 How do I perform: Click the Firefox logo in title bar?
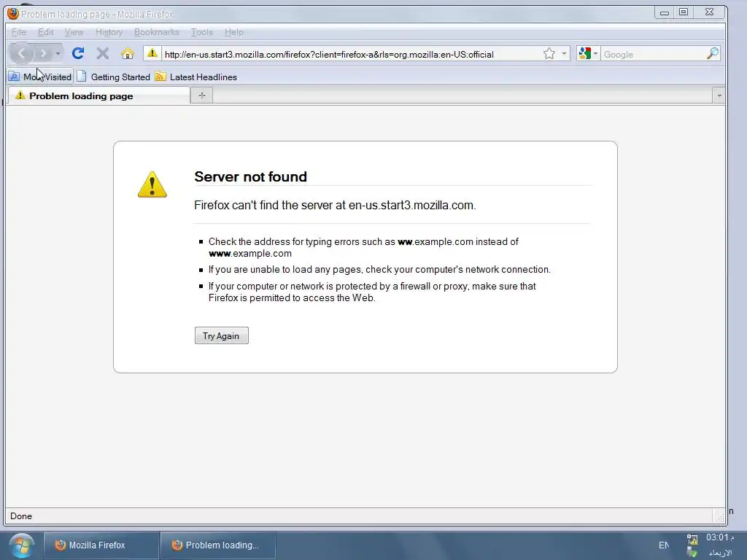click(13, 14)
